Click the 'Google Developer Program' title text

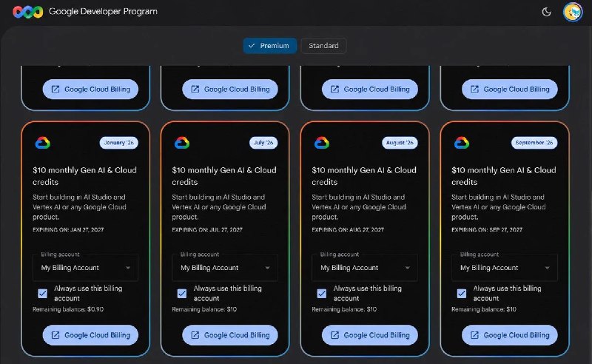103,12
